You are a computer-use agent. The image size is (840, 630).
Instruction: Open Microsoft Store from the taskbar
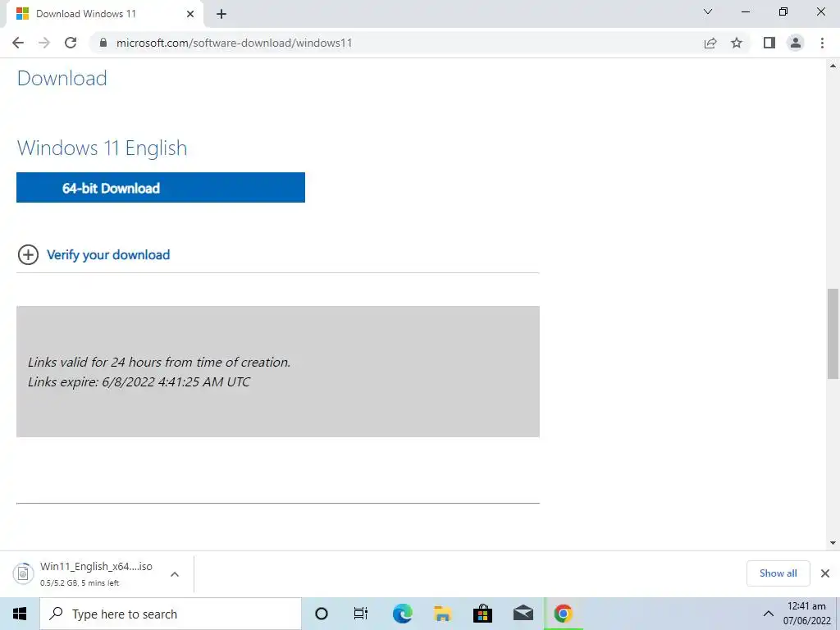pos(482,614)
